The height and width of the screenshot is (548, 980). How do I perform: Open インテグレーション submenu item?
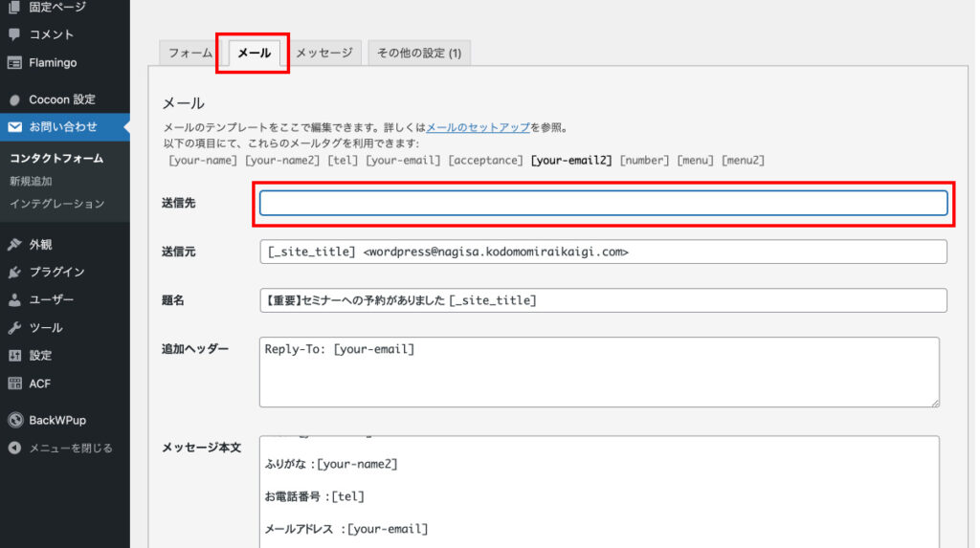(56, 204)
